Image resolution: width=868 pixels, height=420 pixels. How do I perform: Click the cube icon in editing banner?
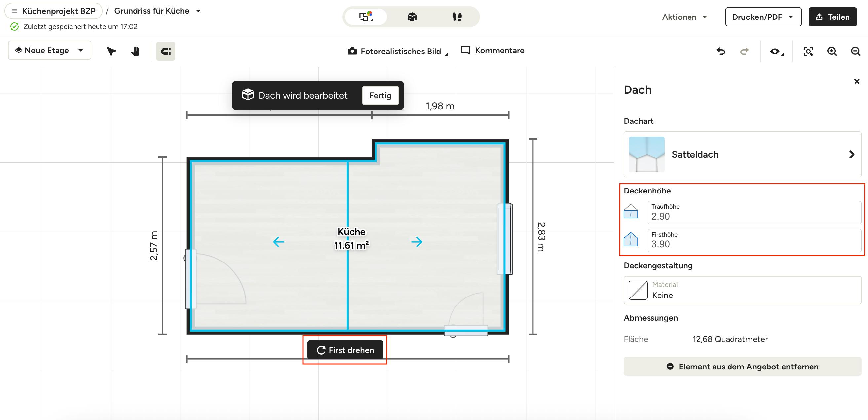coord(248,95)
